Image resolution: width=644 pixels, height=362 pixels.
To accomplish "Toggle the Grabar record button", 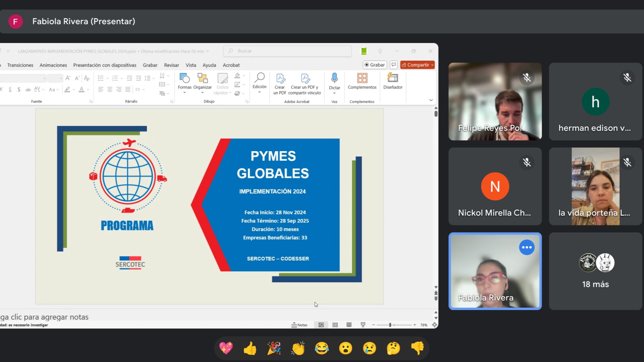I will point(375,65).
